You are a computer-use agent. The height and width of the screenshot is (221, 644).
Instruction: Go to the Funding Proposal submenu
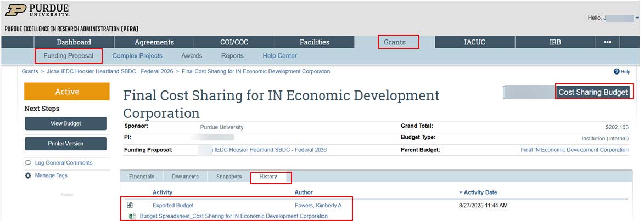coord(68,56)
